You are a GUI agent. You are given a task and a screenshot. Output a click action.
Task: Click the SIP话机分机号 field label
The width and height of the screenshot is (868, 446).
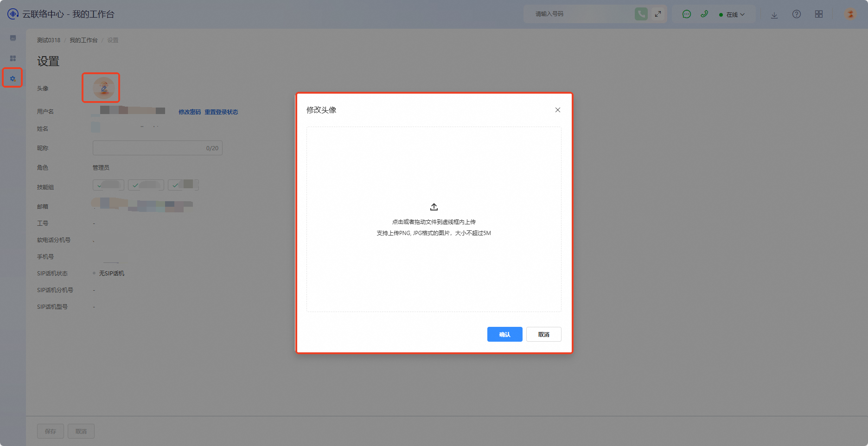coord(55,290)
